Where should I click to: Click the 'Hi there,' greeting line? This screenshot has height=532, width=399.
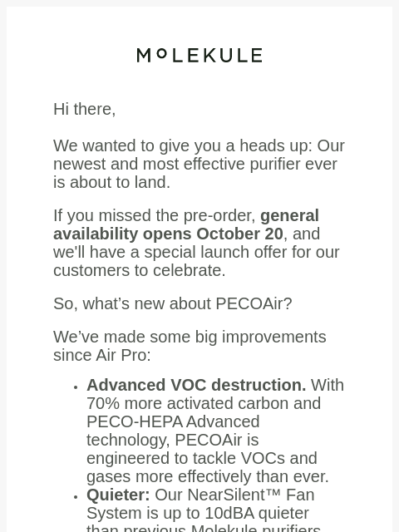pyautogui.click(x=85, y=109)
